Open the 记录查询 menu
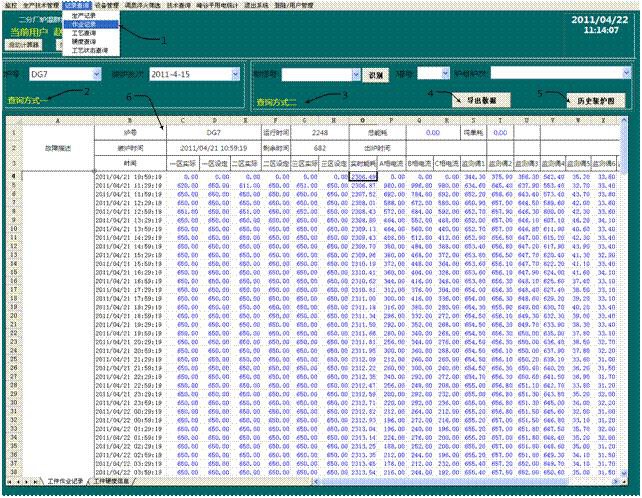Viewport: 642px width, 498px height. 77,5
